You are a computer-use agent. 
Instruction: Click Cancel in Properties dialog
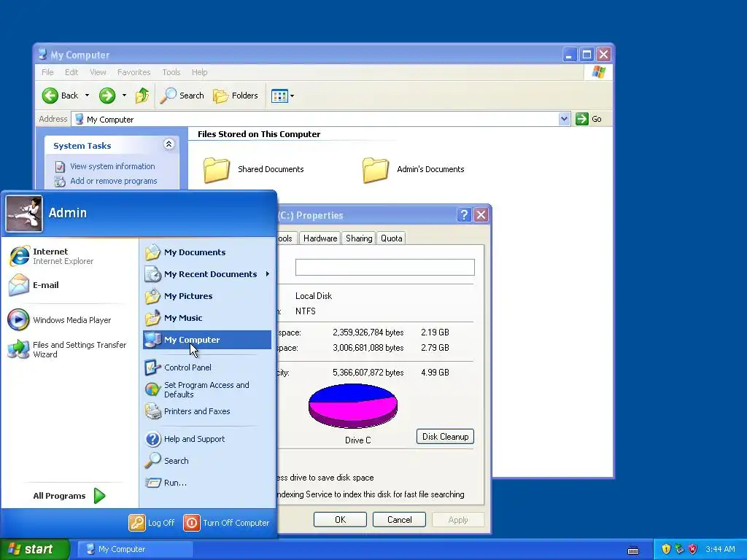tap(399, 519)
